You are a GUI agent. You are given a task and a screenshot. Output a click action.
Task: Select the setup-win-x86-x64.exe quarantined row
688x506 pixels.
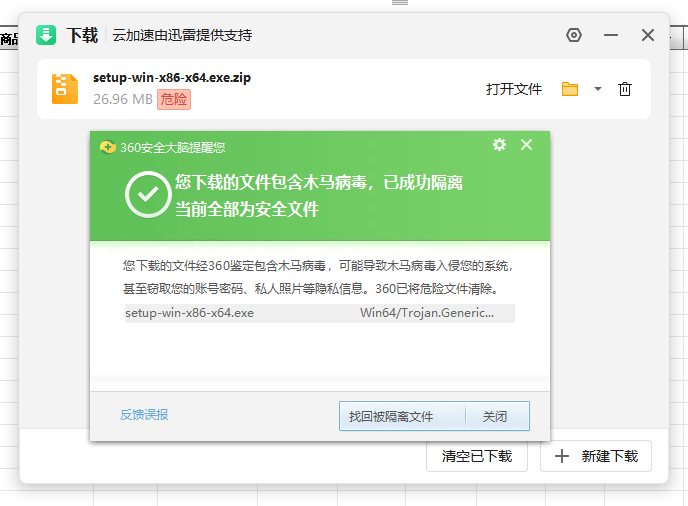(319, 313)
